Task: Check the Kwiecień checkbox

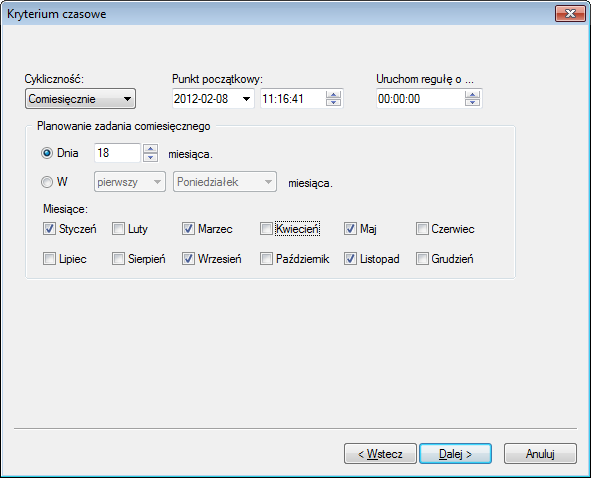Action: tap(266, 229)
